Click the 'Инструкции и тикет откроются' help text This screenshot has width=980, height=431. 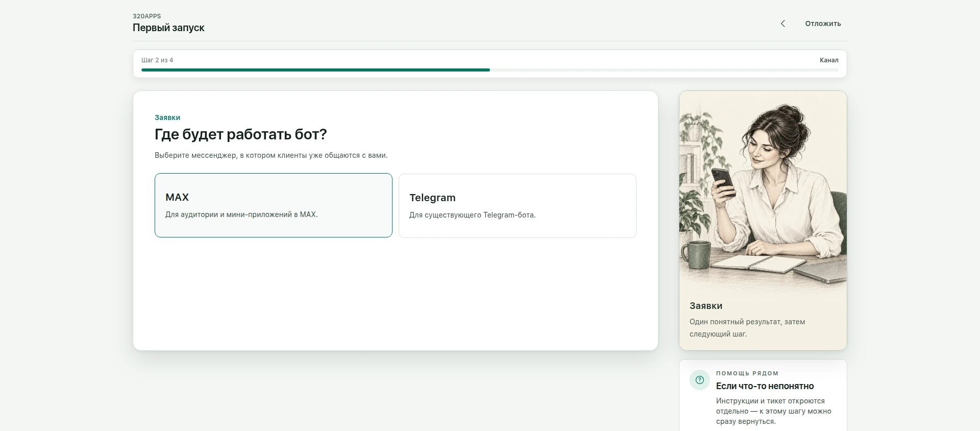coord(774,411)
